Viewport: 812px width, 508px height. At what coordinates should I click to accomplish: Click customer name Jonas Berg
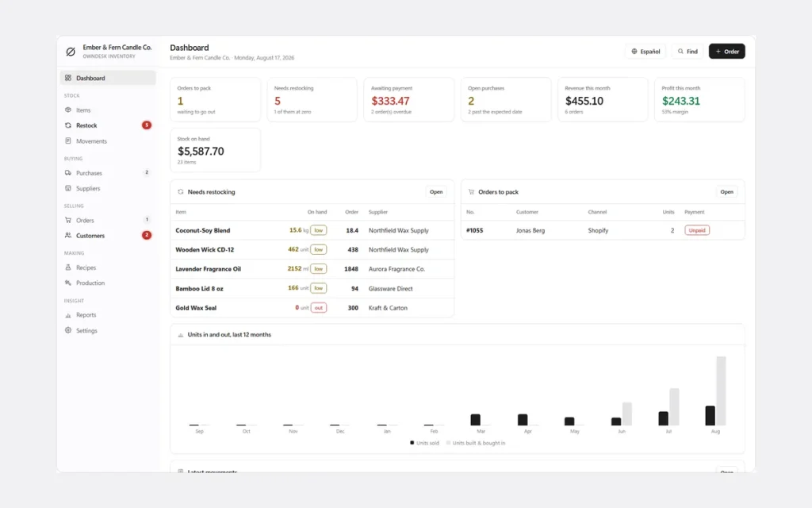pyautogui.click(x=530, y=230)
